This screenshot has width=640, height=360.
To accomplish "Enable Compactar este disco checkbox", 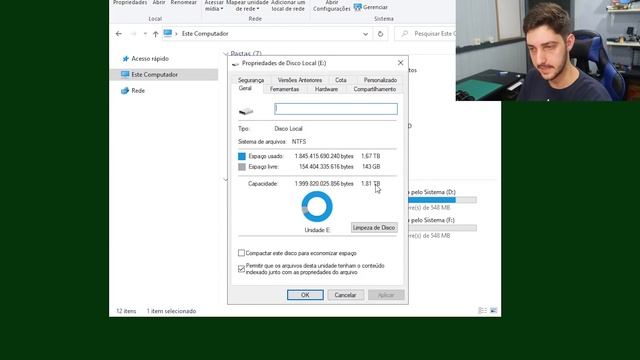I will pyautogui.click(x=241, y=253).
